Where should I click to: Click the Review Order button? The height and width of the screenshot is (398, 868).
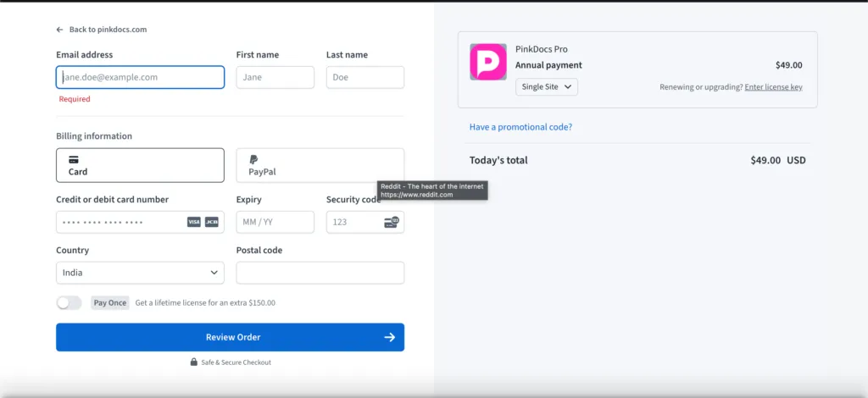coord(230,337)
